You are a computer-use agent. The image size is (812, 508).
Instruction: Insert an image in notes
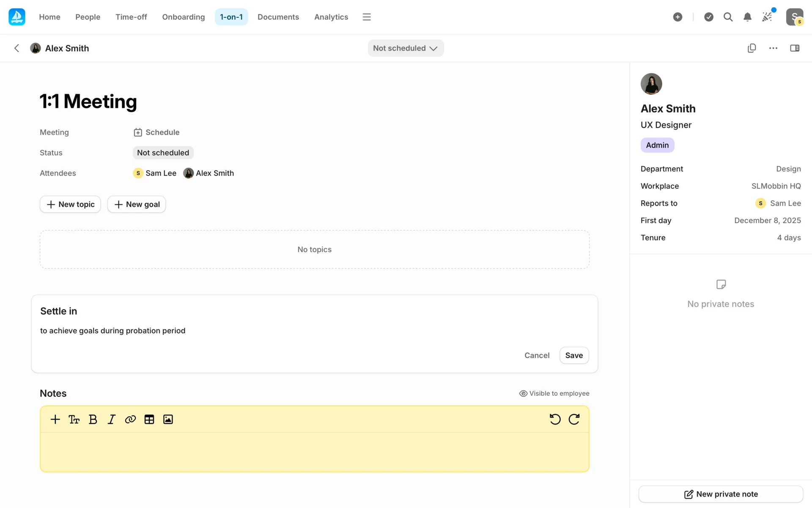point(168,419)
